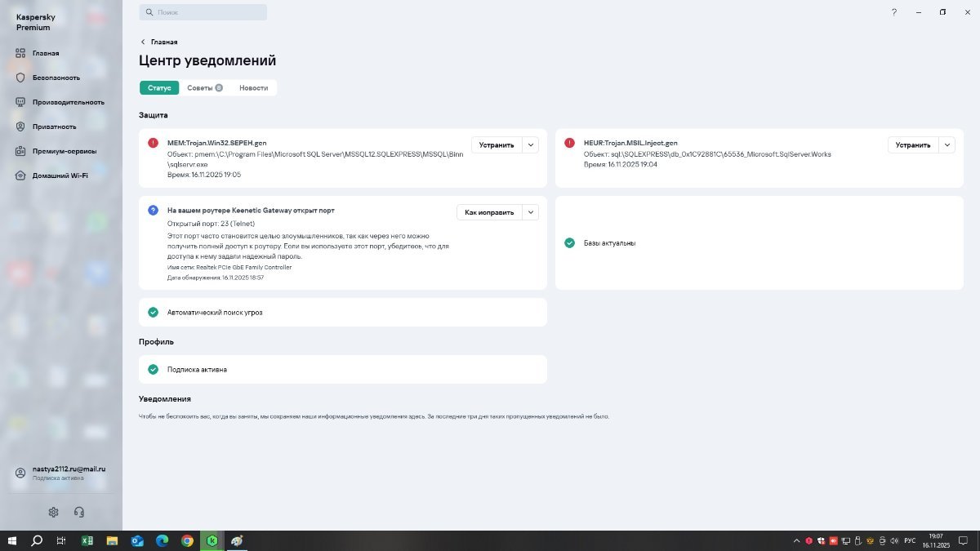The width and height of the screenshot is (980, 551).
Task: Expand options next to Устранить for HEUR:Trojan
Action: [x=947, y=144]
